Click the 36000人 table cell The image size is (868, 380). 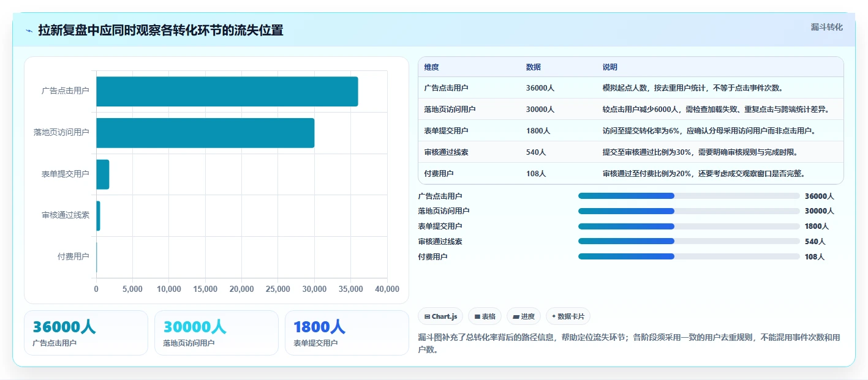[x=540, y=88]
